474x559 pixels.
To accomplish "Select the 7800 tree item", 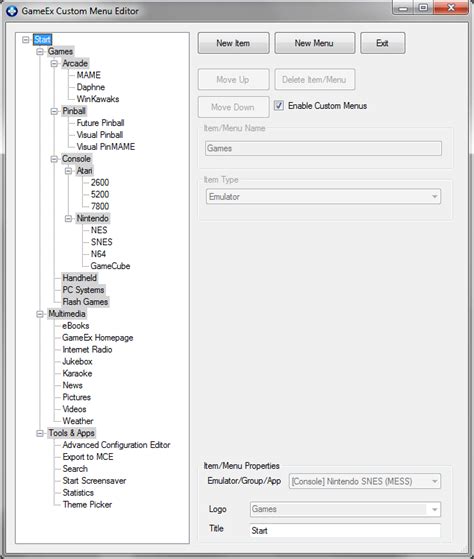I will [100, 207].
